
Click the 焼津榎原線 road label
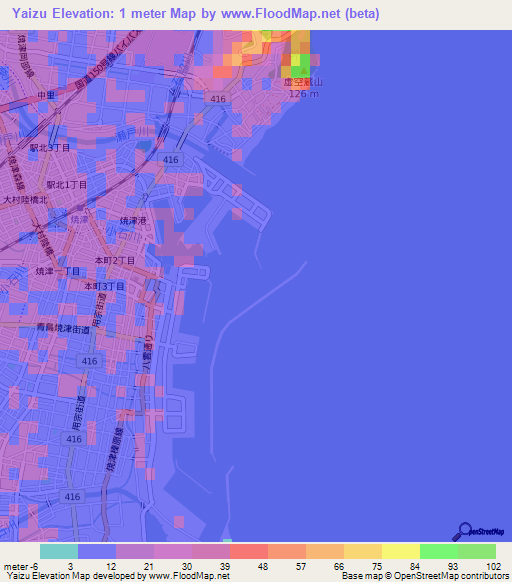(x=115, y=449)
